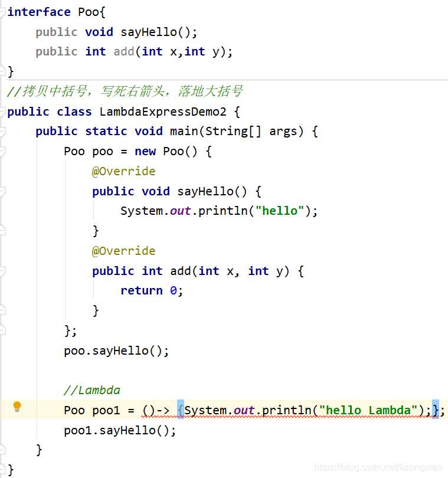Click the return 0 statement

[x=152, y=290]
